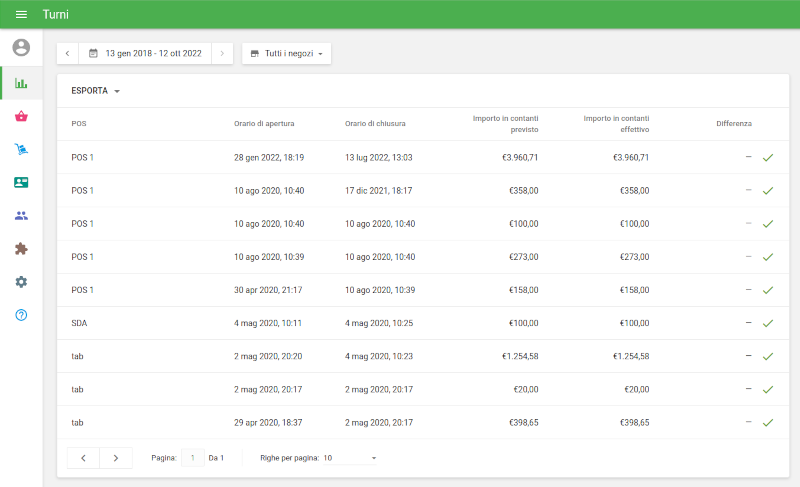Open the integrations puzzle piece icon

21,249
